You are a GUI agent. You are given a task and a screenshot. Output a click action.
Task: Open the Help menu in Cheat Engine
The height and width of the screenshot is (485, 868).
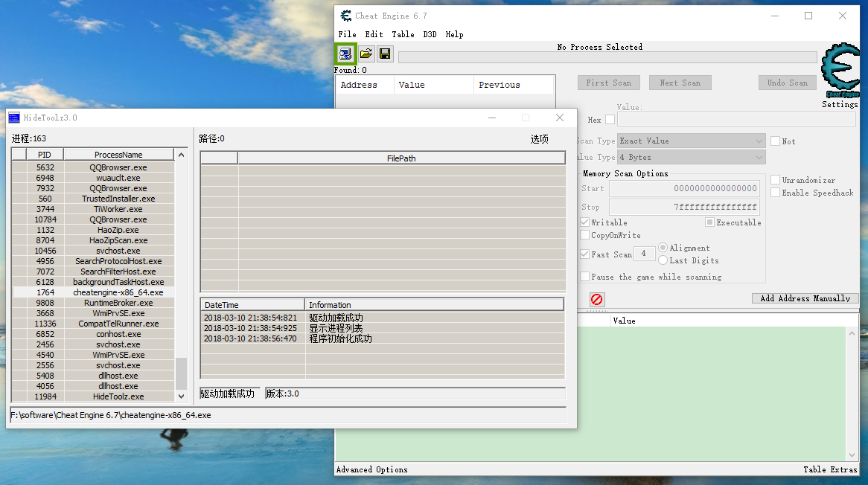pos(455,34)
